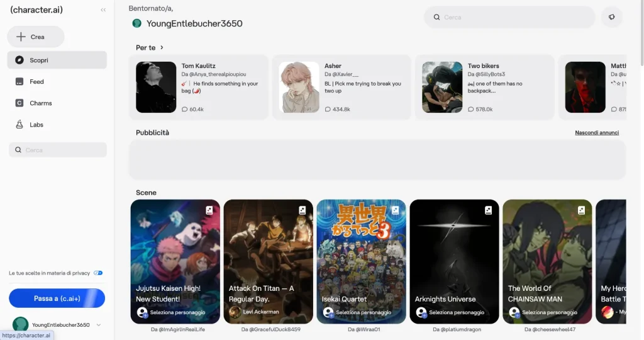644x340 pixels.
Task: Click creator Da @ImAgirlInRealLife
Action: click(x=178, y=329)
